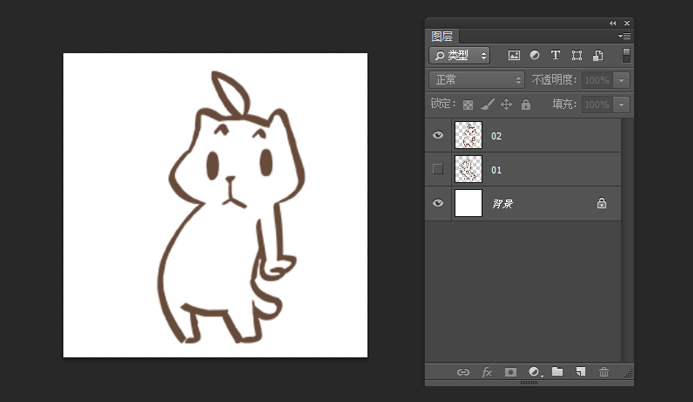This screenshot has height=402, width=693.
Task: Click the 不透明度 label
Action: pyautogui.click(x=554, y=80)
